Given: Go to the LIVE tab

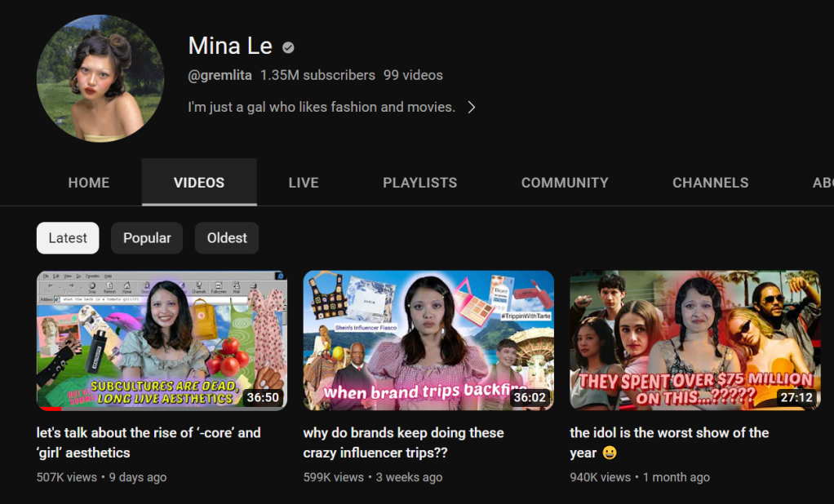Looking at the screenshot, I should coord(304,183).
